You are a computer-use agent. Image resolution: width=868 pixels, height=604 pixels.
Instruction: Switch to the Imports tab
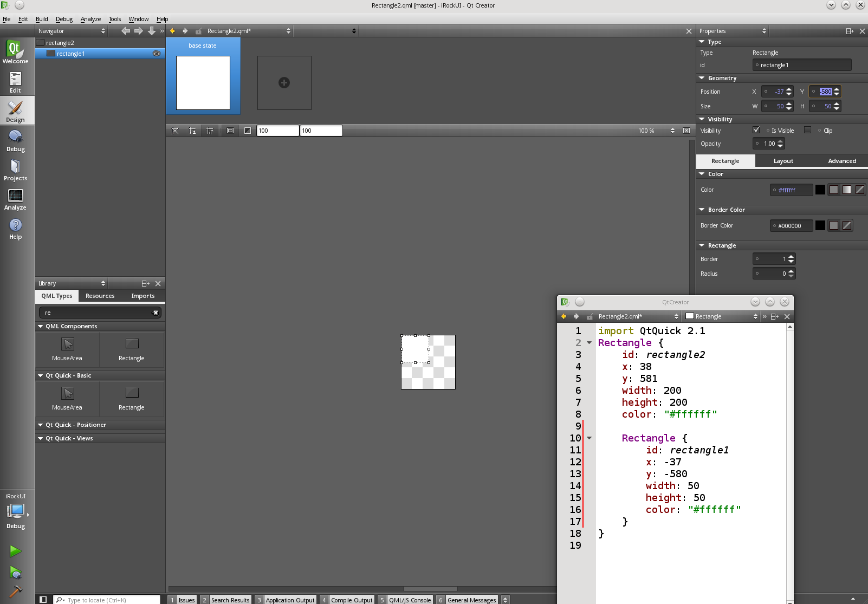click(143, 296)
